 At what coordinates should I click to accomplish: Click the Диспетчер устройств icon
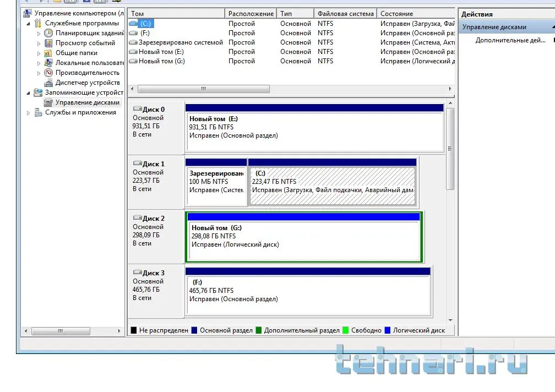point(48,83)
